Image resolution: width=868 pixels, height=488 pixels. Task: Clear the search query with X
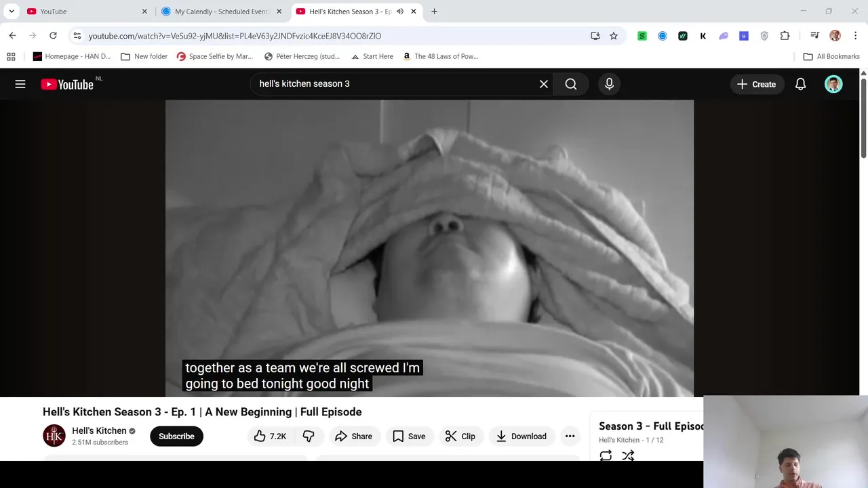(x=544, y=84)
